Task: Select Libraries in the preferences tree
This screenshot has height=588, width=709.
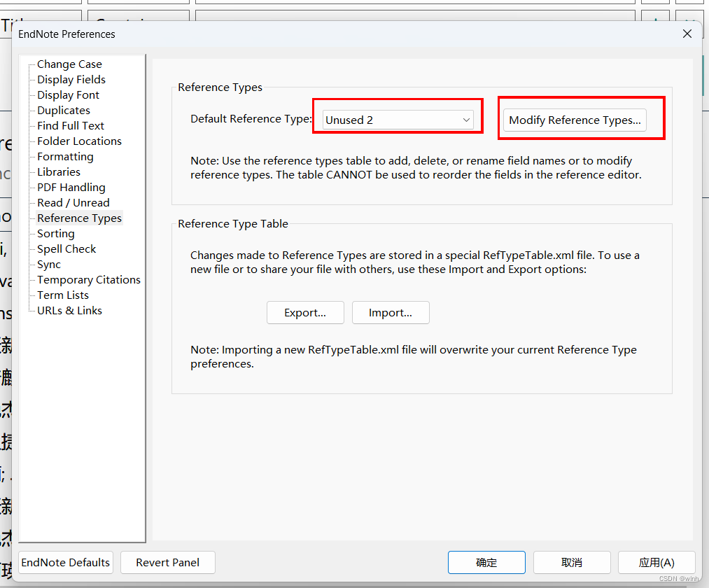Action: pos(59,172)
